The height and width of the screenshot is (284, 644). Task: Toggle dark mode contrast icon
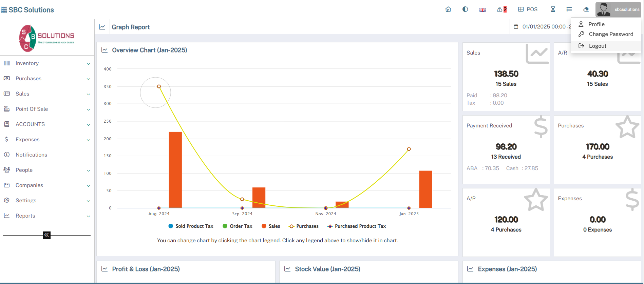click(x=465, y=9)
